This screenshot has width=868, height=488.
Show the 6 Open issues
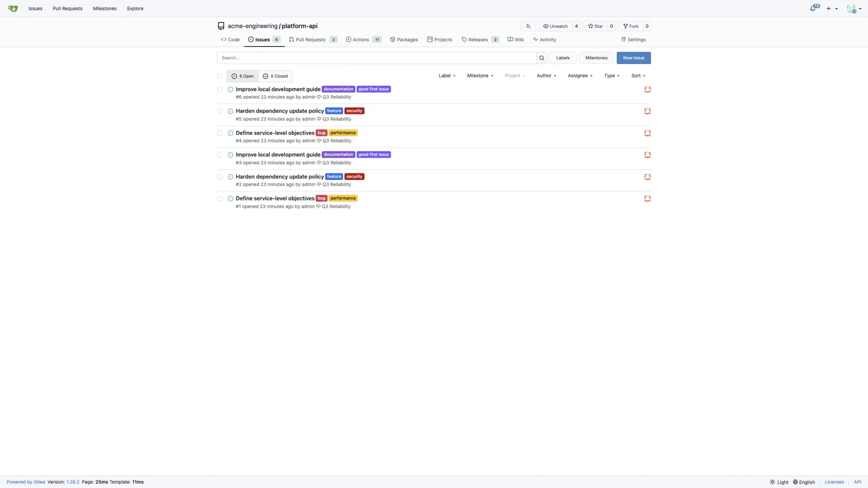[x=242, y=76]
